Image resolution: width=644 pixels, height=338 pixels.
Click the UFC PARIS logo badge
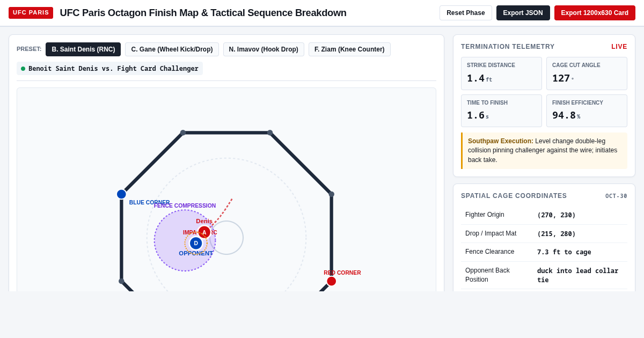tap(31, 13)
